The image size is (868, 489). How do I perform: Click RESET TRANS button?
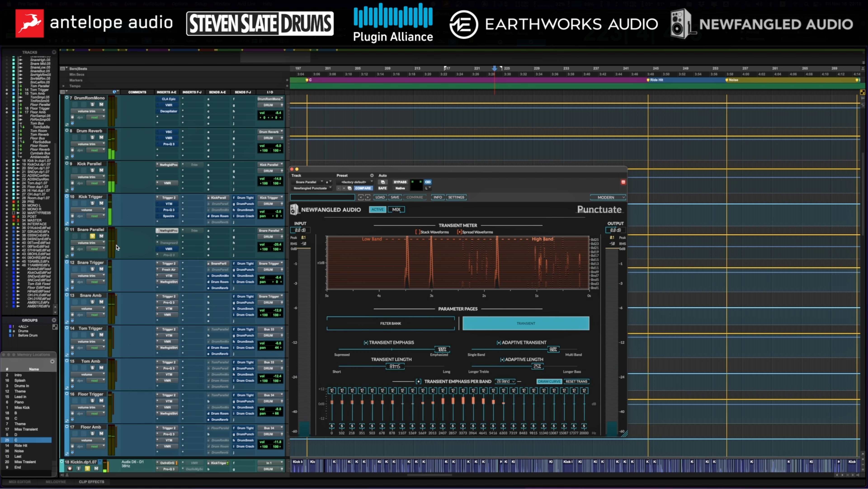576,381
